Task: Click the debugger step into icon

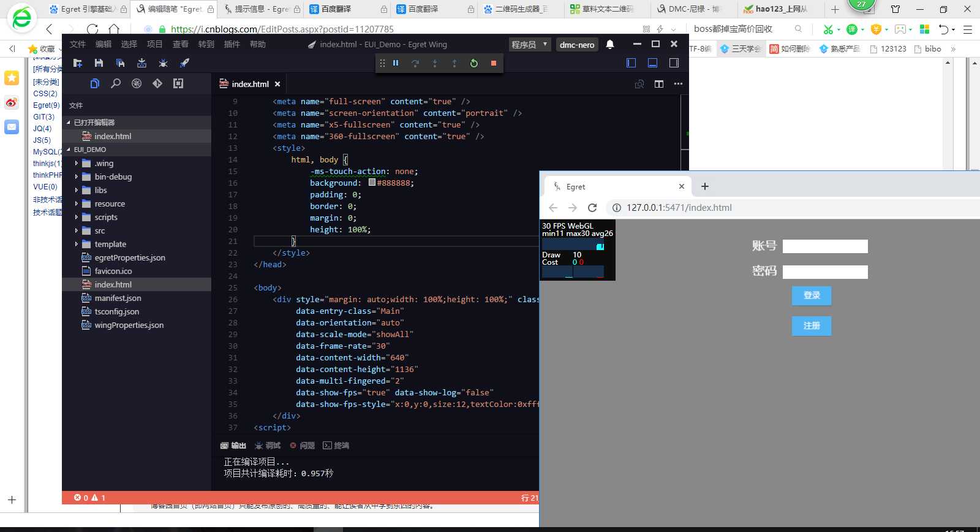Action: 435,63
